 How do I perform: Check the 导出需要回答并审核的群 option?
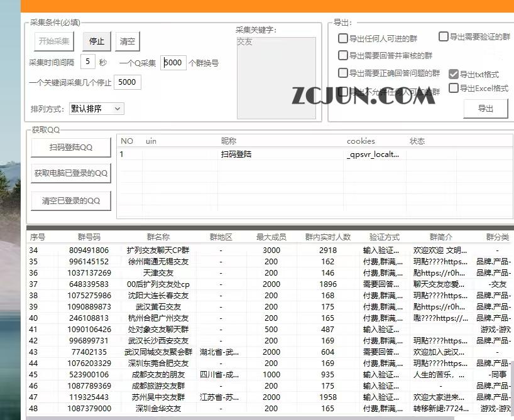pyautogui.click(x=343, y=55)
